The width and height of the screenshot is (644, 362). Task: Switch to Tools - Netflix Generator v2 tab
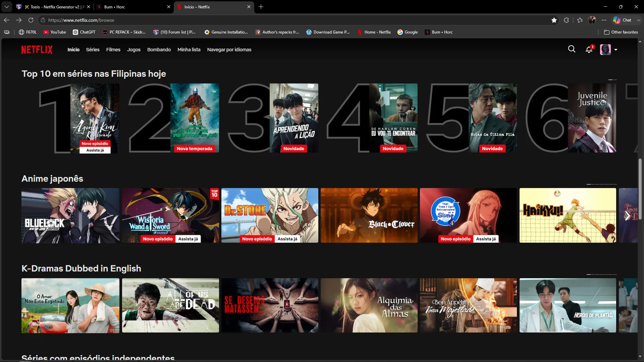coord(54,7)
